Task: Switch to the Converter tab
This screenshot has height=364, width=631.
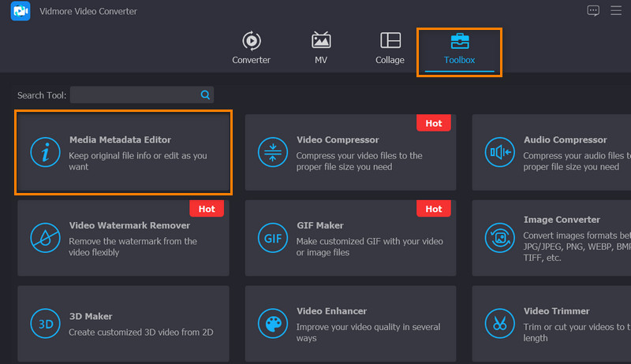Action: pyautogui.click(x=251, y=48)
